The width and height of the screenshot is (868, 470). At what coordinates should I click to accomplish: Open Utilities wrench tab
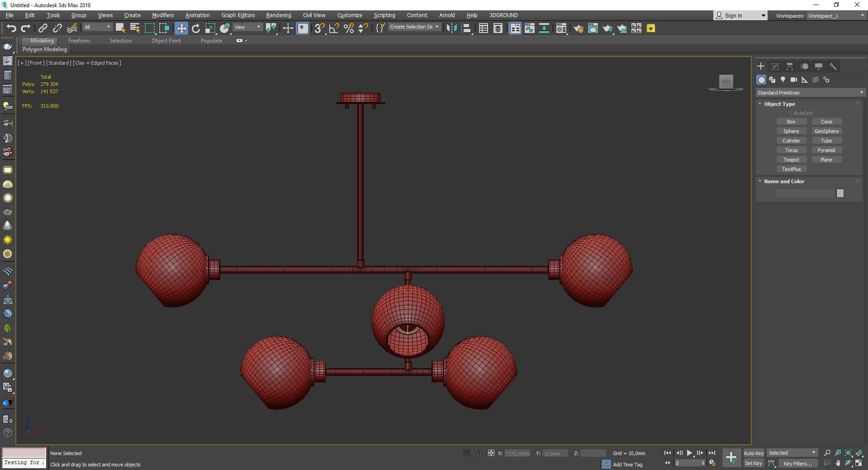pyautogui.click(x=833, y=66)
